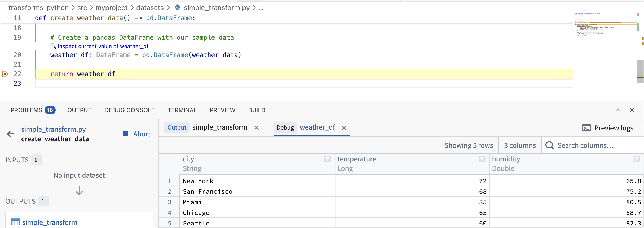This screenshot has height=228, width=644.
Task: Open the temperature column dropdown menu
Action: coord(482,159)
